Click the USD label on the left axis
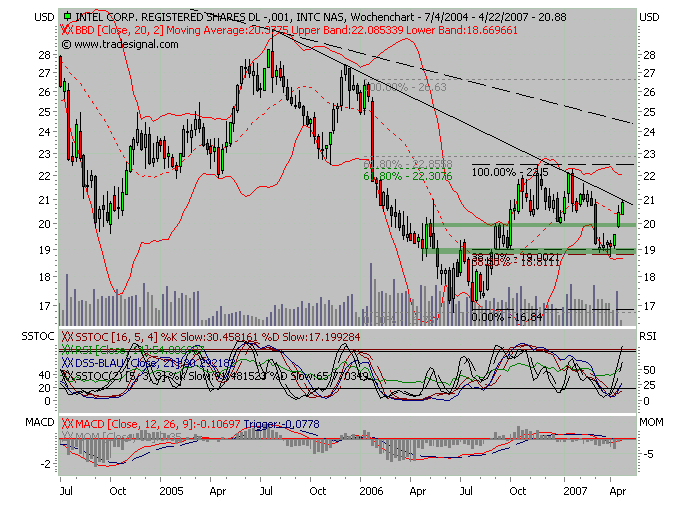695x508 pixels. pyautogui.click(x=44, y=17)
